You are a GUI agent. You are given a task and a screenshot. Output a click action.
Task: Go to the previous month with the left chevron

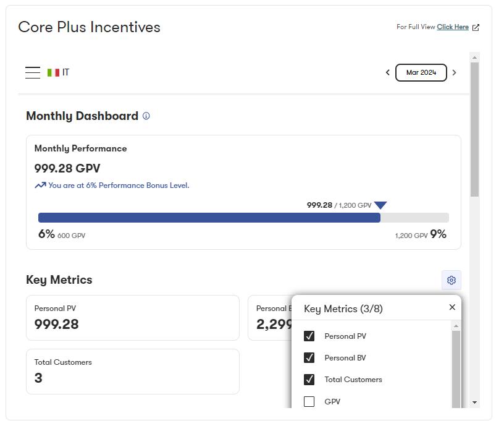pyautogui.click(x=387, y=72)
